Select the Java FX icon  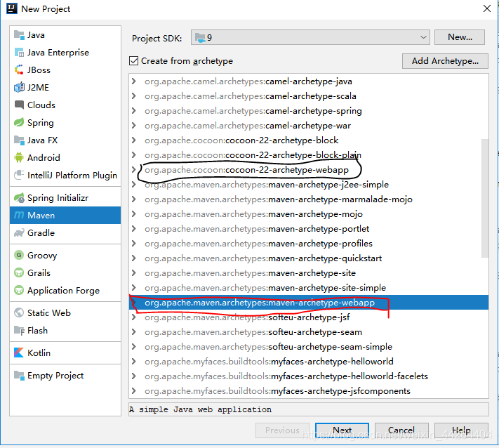coord(19,140)
